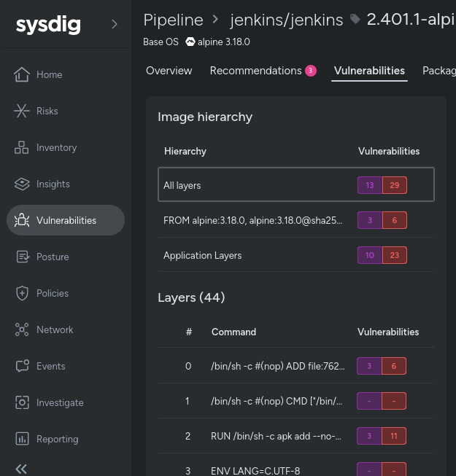Click the jenkins/jenkins breadcrumb
The image size is (456, 476).
pos(286,20)
